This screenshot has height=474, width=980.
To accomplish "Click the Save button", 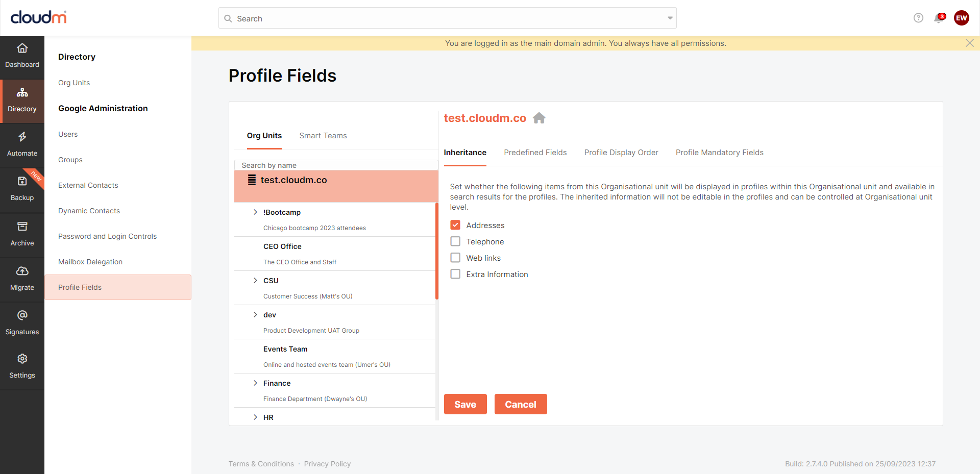I will point(465,404).
